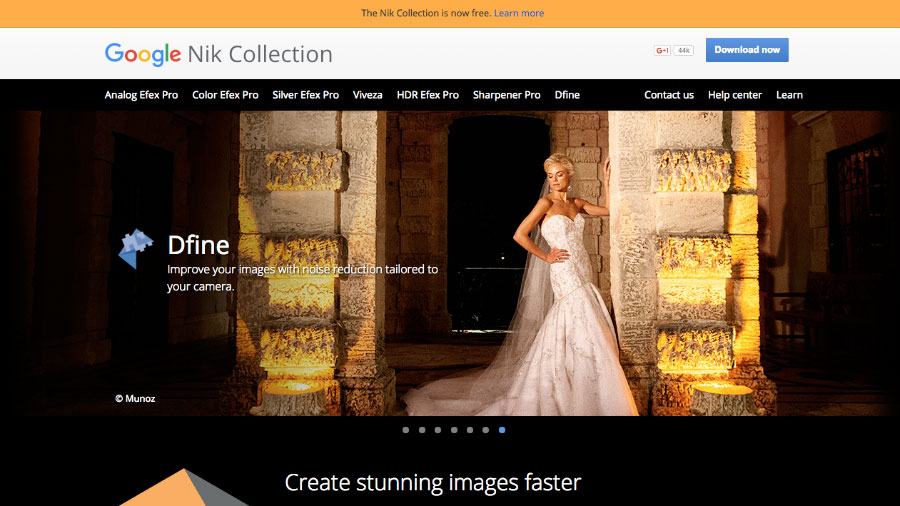The image size is (900, 506).
Task: Open Sharpener Pro page
Action: click(x=506, y=95)
